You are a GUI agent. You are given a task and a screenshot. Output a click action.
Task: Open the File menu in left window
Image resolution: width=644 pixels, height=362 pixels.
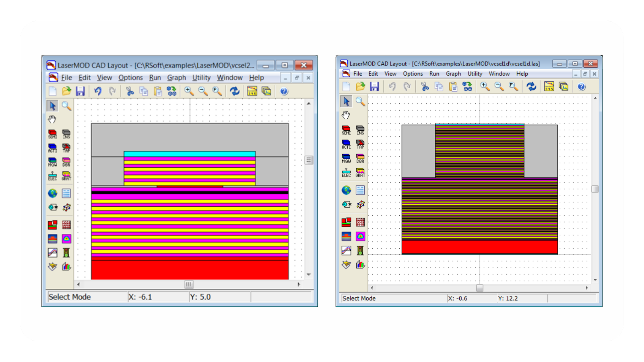[66, 78]
